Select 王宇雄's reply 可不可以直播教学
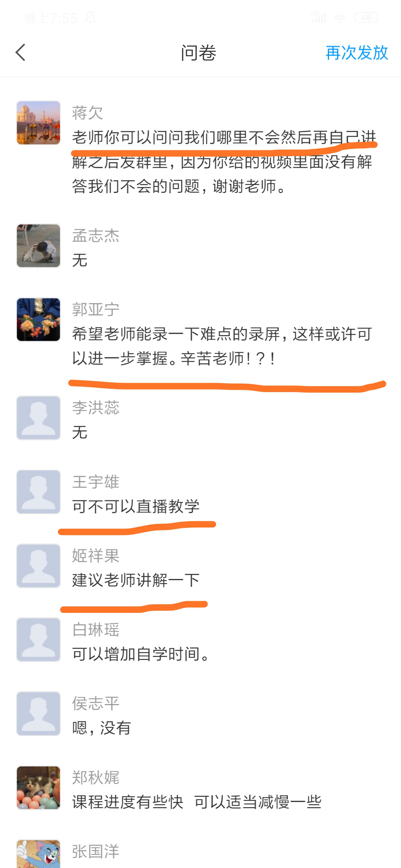The height and width of the screenshot is (868, 401). 136,506
